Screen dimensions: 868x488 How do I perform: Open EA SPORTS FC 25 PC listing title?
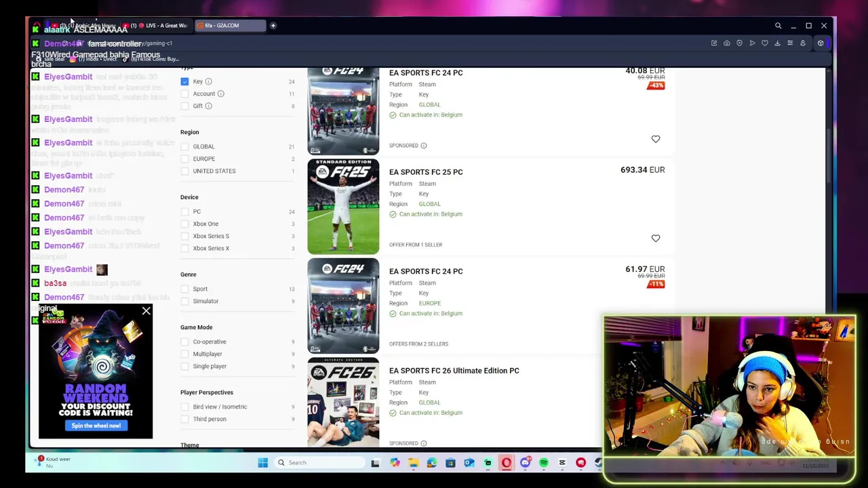pos(426,172)
